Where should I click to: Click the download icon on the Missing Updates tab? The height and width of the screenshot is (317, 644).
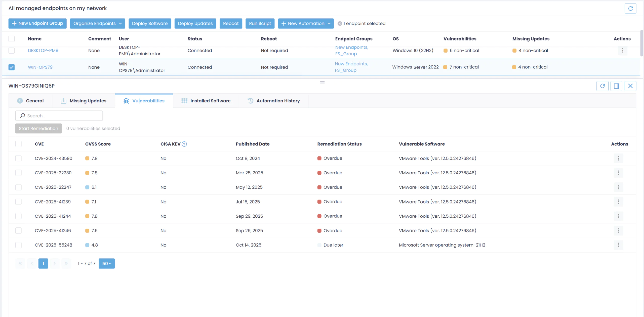tap(64, 101)
